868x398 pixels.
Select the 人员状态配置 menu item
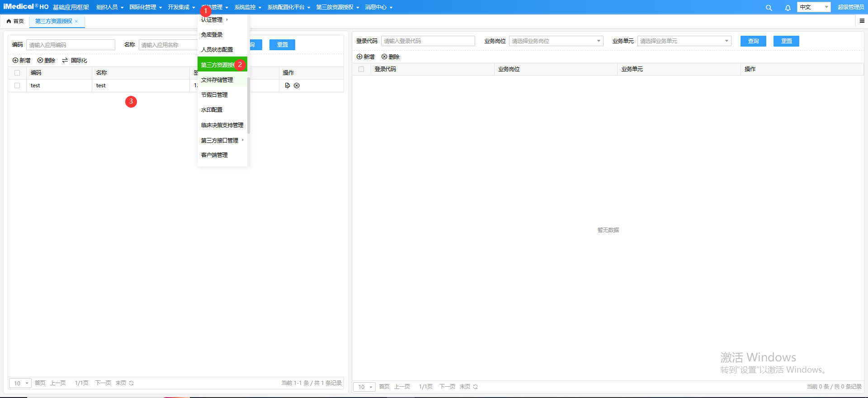point(222,50)
